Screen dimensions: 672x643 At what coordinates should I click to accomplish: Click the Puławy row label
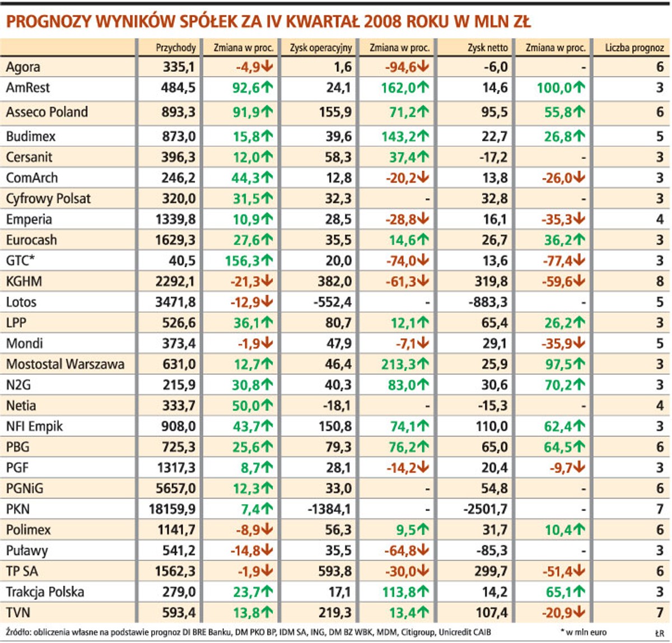click(27, 551)
